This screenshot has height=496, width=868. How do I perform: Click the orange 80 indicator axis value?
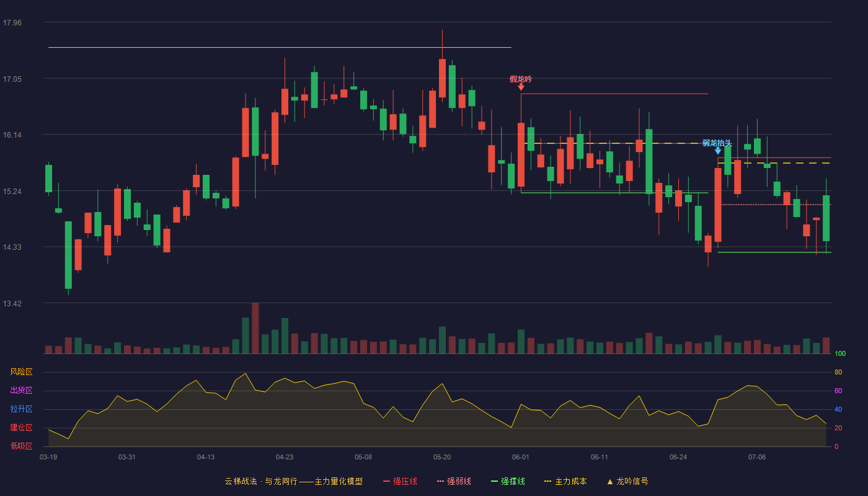pos(838,372)
